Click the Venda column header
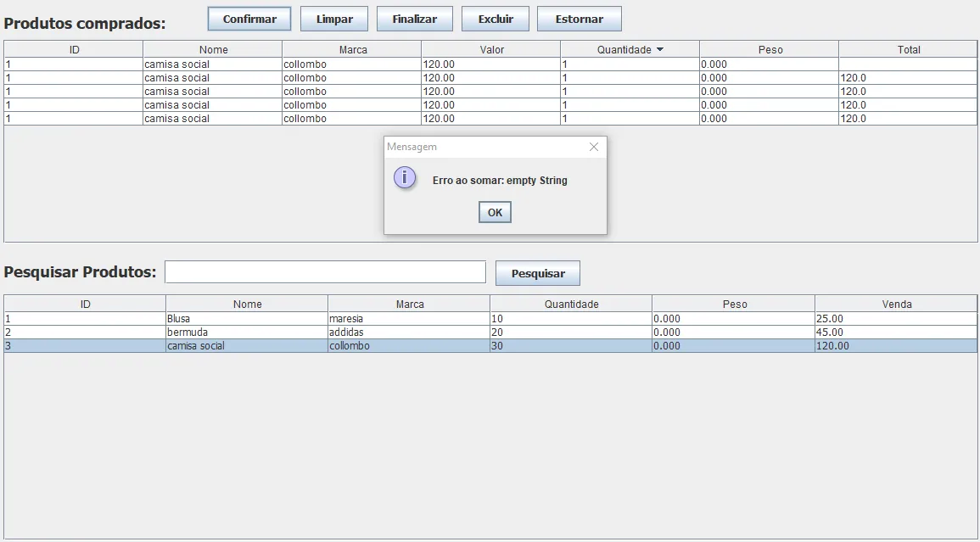Image resolution: width=980 pixels, height=542 pixels. click(x=896, y=304)
